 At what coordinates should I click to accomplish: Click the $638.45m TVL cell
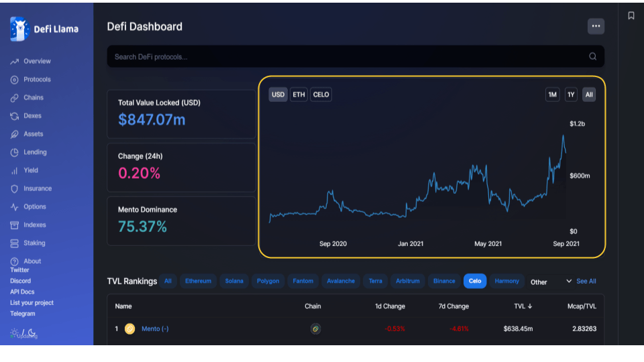coord(518,328)
